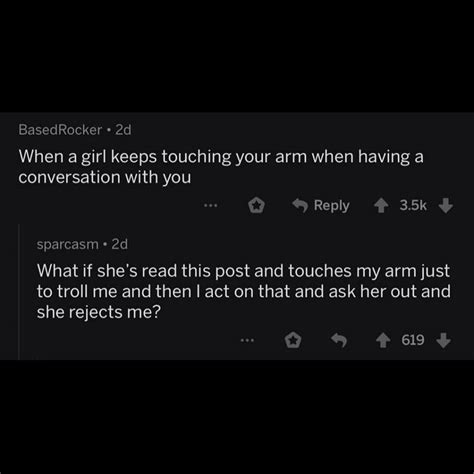The width and height of the screenshot is (474, 474).
Task: Upvote BasedRocker's comment
Action: (x=381, y=206)
